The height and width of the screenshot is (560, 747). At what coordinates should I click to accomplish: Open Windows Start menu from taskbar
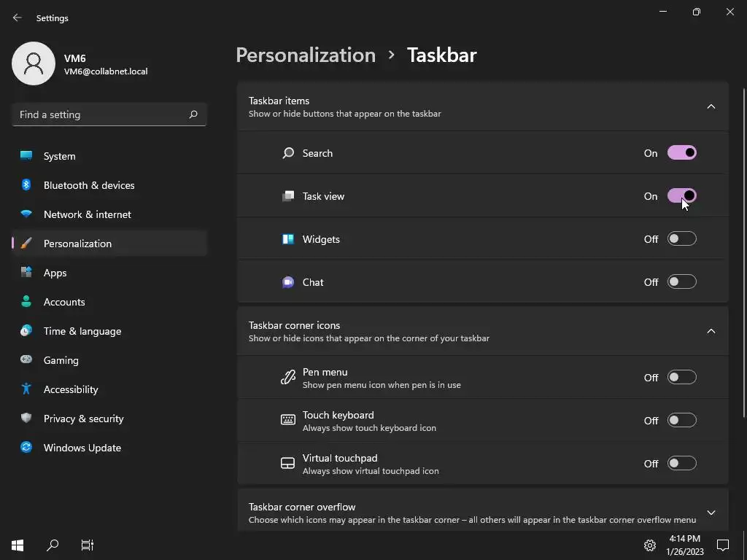tap(18, 545)
